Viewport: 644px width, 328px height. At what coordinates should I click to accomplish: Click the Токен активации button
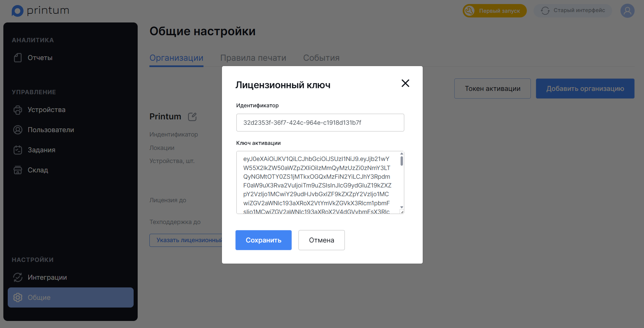point(493,89)
